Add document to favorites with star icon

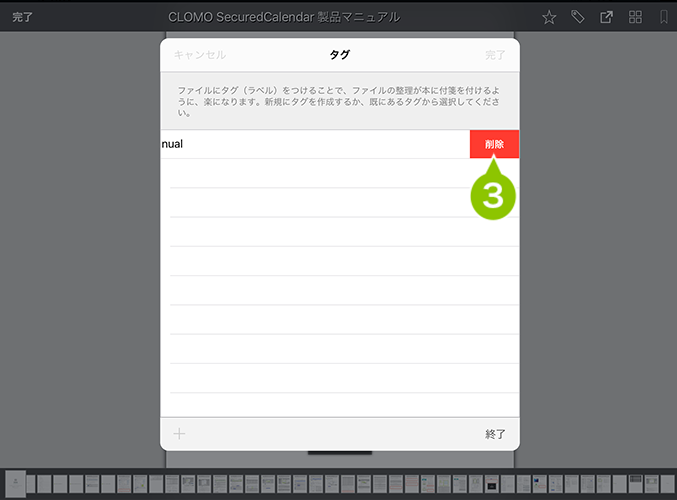point(549,17)
